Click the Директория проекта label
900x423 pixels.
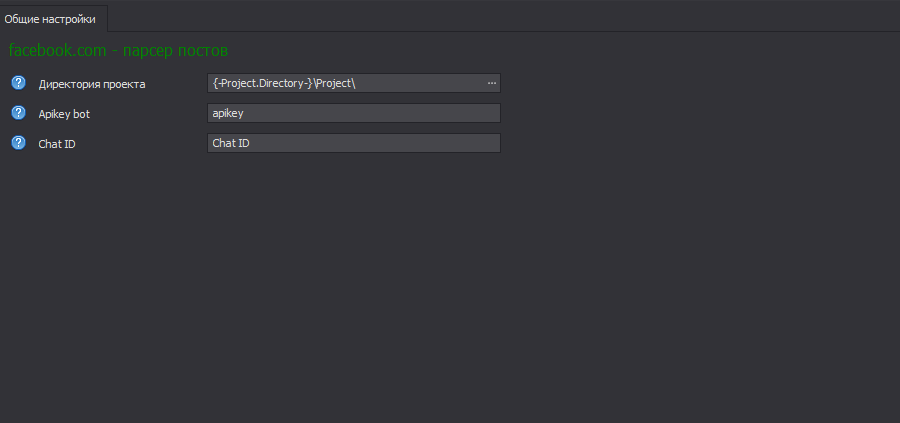click(92, 84)
